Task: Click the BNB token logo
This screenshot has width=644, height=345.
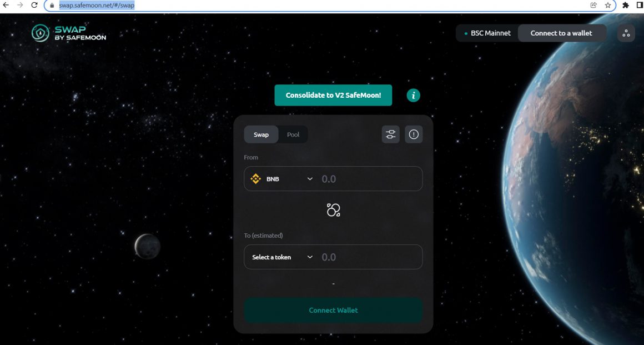Action: tap(256, 178)
